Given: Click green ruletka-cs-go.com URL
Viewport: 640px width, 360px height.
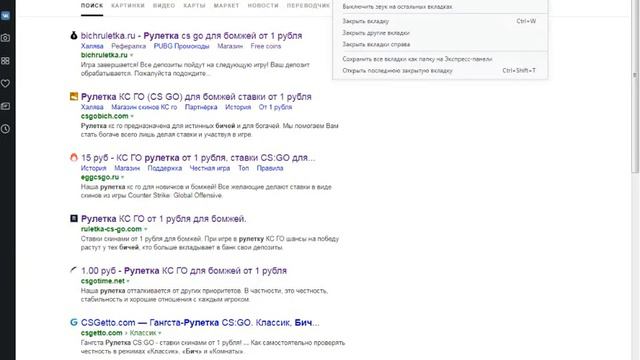Looking at the screenshot, I should pos(111,229).
